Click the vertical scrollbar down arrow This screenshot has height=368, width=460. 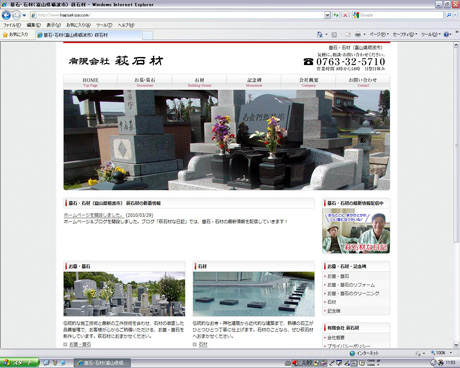456,345
